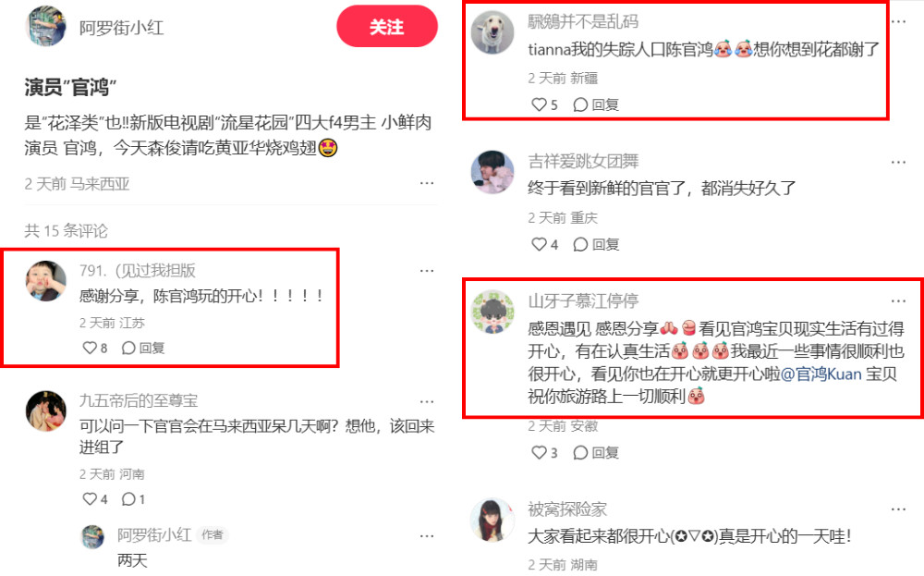This screenshot has height=576, width=924.
Task: Like the comment by 791. (见过我担版
Action: (95, 348)
